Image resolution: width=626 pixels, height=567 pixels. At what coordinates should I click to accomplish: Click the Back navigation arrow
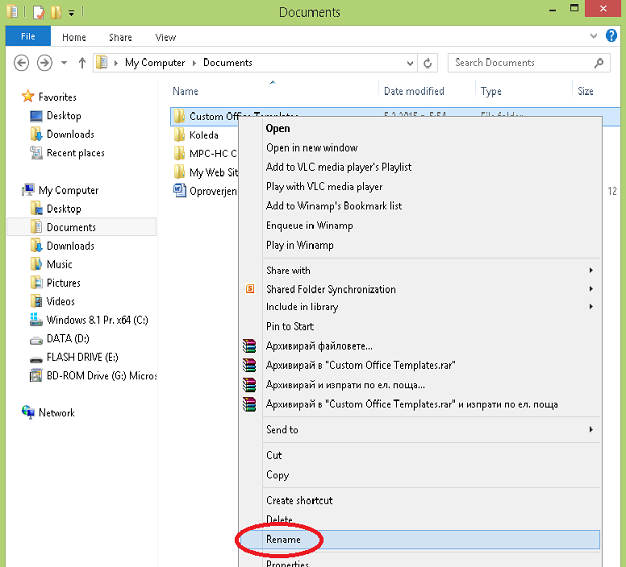(x=20, y=63)
